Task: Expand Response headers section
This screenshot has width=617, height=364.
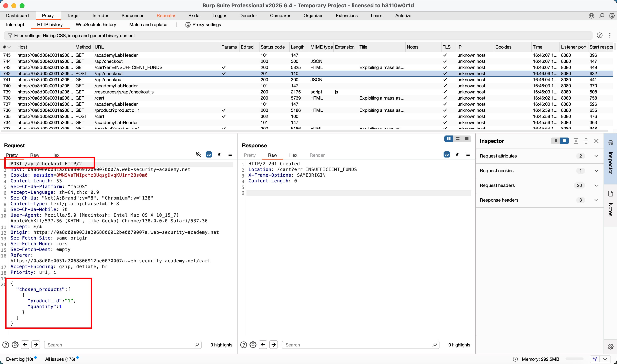Action: [596, 200]
